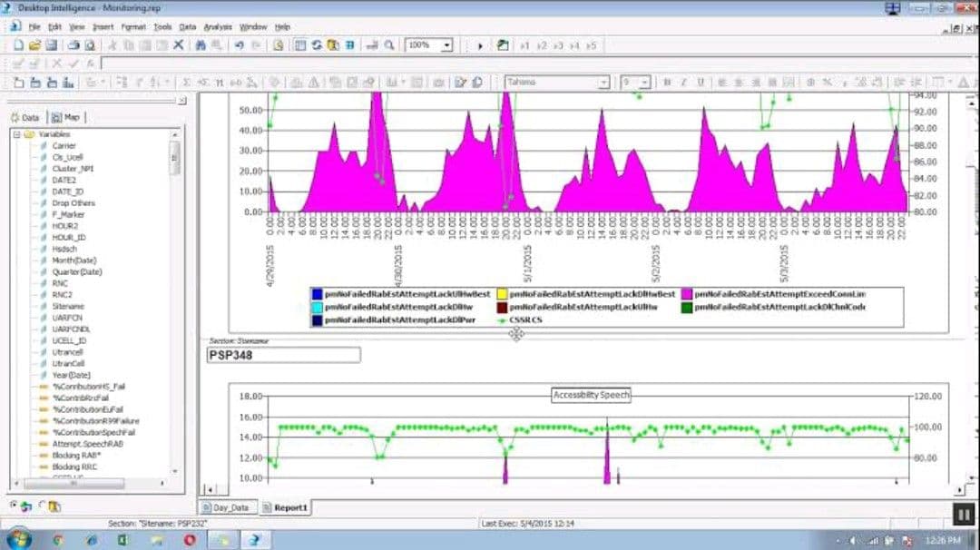Select the second radio button below variables panel
This screenshot has height=550, width=980.
[43, 506]
